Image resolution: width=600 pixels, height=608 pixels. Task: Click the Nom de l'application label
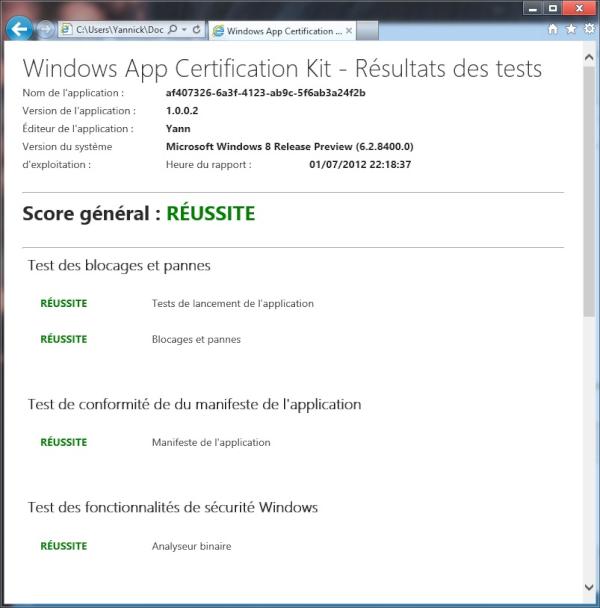pos(73,93)
